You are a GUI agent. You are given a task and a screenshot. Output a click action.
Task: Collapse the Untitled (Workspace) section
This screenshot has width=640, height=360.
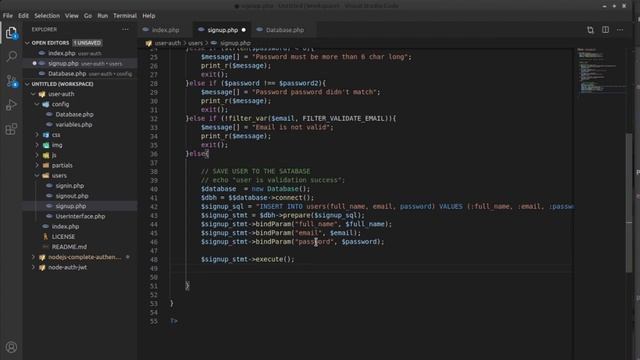coord(27,84)
